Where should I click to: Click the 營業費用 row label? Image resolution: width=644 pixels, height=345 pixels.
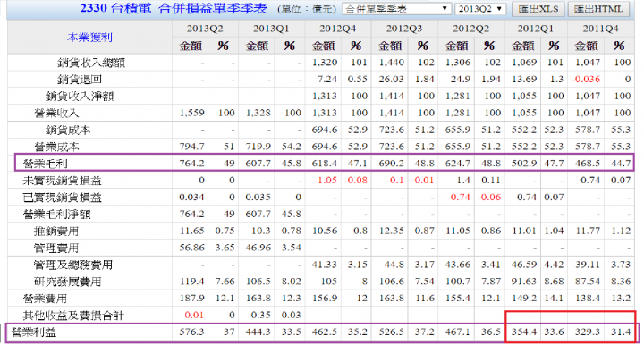pos(46,299)
